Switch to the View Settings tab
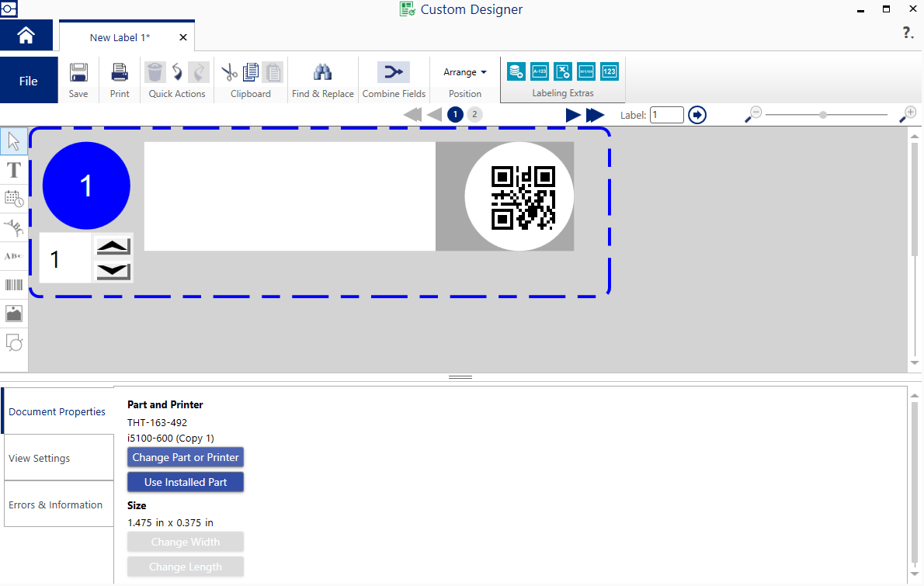924x586 pixels. (58, 458)
